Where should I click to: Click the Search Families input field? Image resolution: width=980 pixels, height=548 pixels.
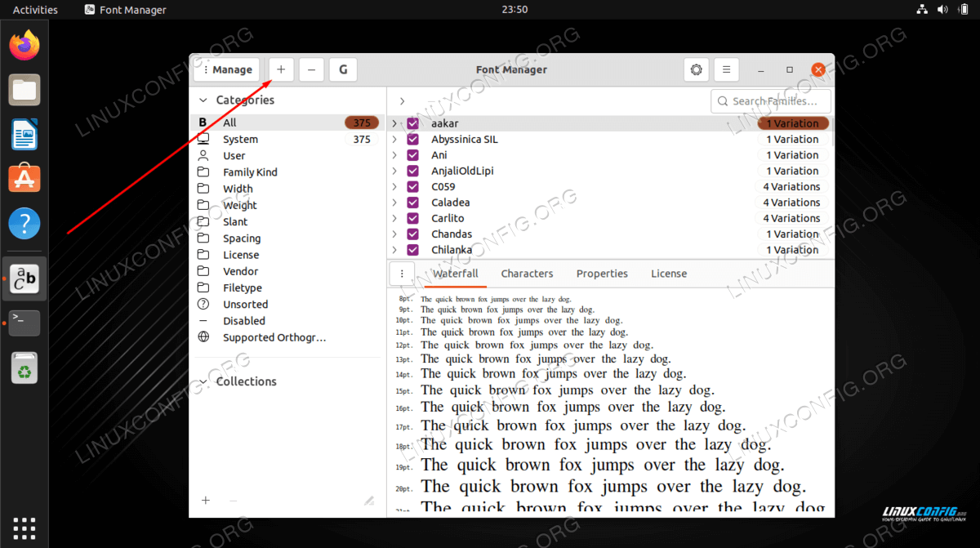click(x=771, y=101)
